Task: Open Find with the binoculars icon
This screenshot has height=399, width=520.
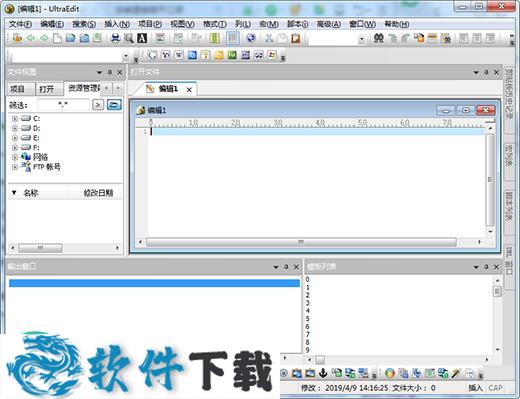Action: pyautogui.click(x=378, y=38)
